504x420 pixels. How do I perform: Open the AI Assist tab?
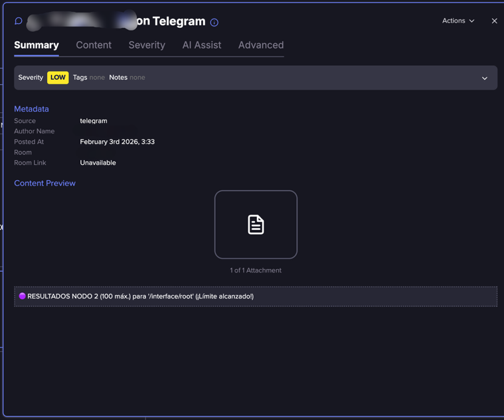pyautogui.click(x=202, y=45)
